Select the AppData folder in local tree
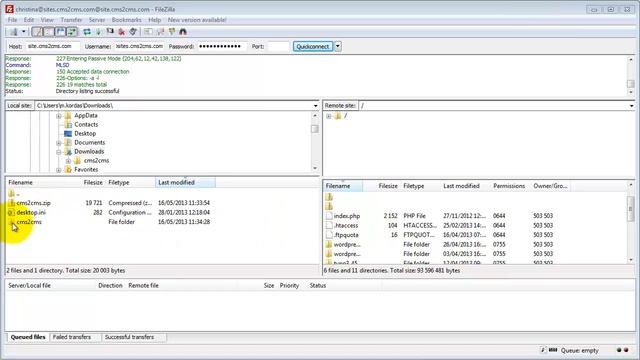The image size is (640, 360). coord(86,116)
